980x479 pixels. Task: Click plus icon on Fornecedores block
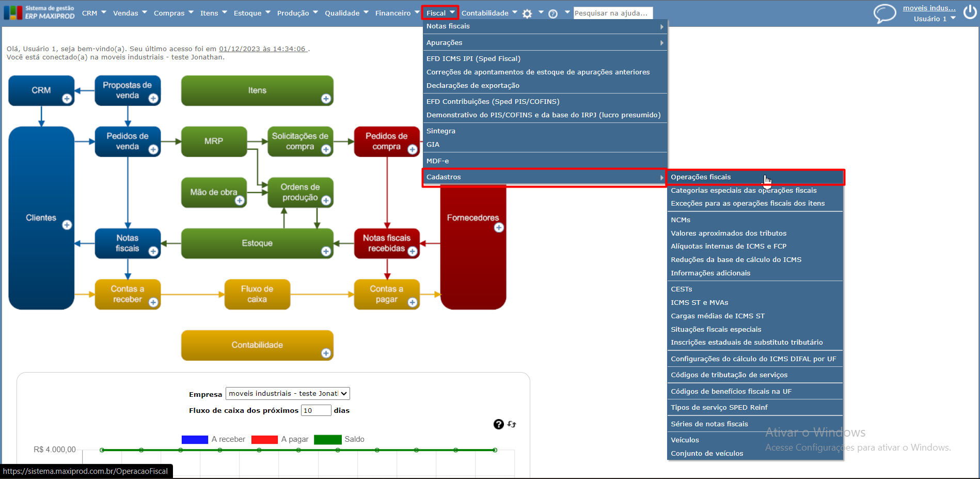pyautogui.click(x=499, y=227)
